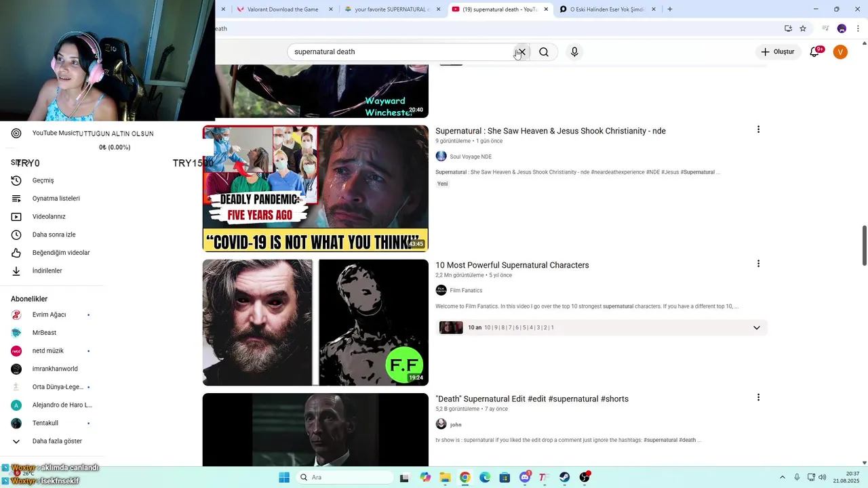Open "Death" Supernatural Edit video title

coord(532,399)
